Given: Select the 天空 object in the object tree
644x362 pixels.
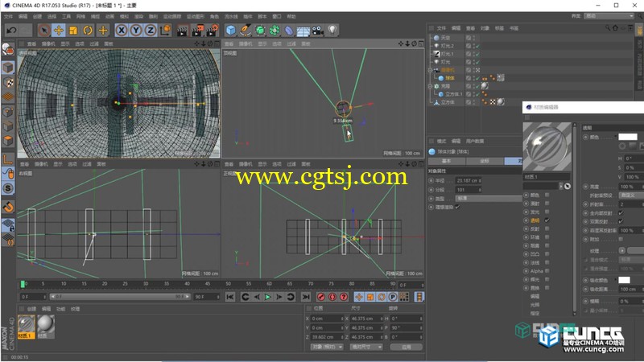Looking at the screenshot, I should tap(446, 38).
